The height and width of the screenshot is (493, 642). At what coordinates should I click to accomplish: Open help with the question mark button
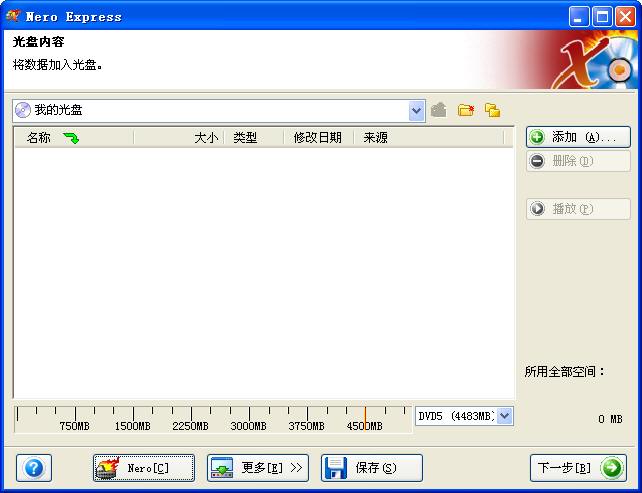tap(34, 468)
